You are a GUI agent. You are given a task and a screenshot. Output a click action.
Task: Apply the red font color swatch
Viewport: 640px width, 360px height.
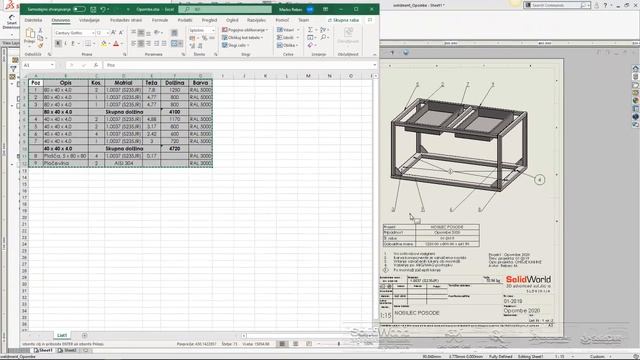coord(116,43)
